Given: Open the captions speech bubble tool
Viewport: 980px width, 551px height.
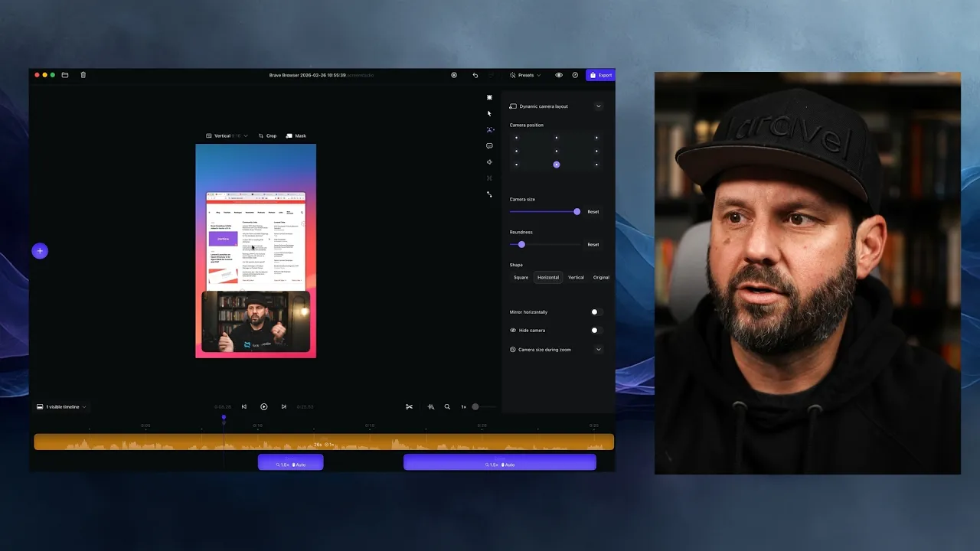Looking at the screenshot, I should 489,146.
